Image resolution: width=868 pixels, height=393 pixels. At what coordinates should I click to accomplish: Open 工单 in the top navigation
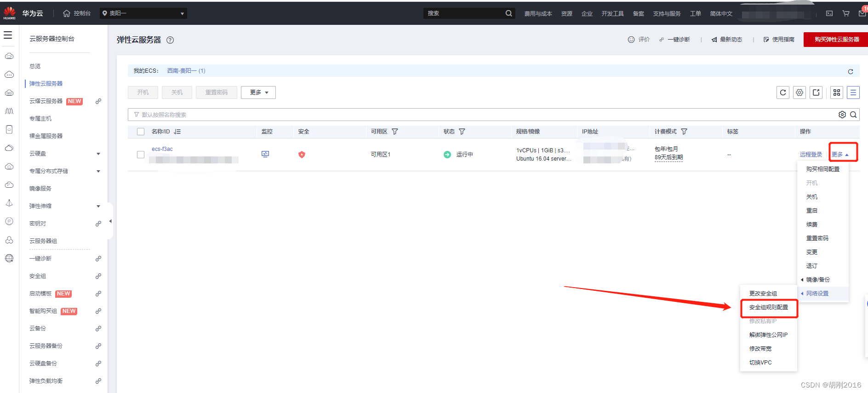tap(695, 14)
